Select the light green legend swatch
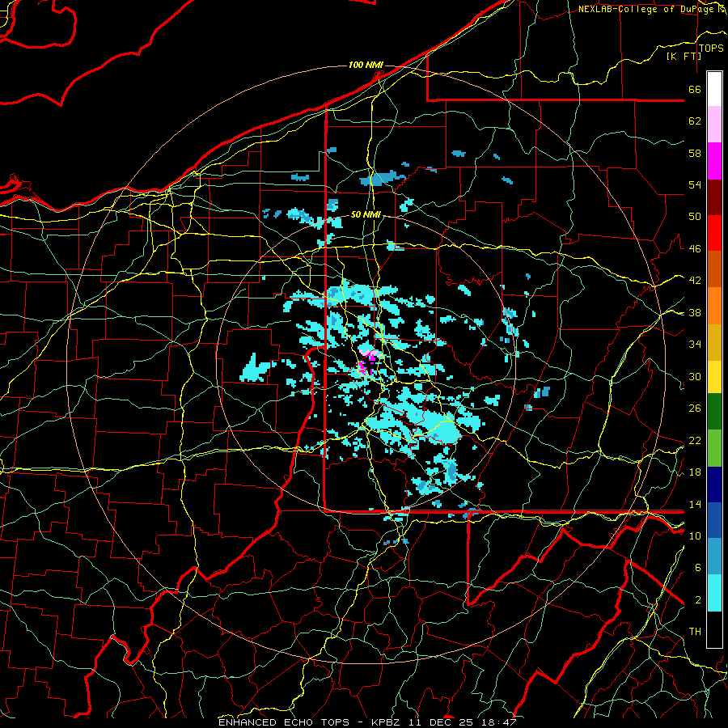This screenshot has height=728, width=728. point(714,448)
